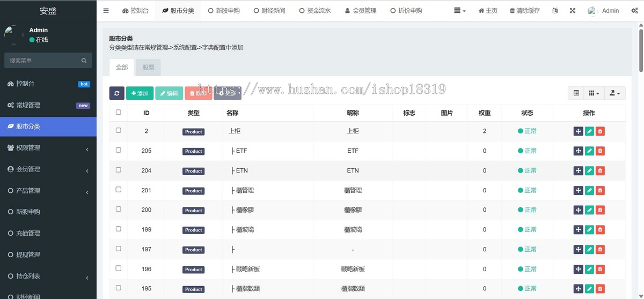Click edit pencil icon for row ID 196
Viewport: 644px width, 299px height.
point(589,270)
